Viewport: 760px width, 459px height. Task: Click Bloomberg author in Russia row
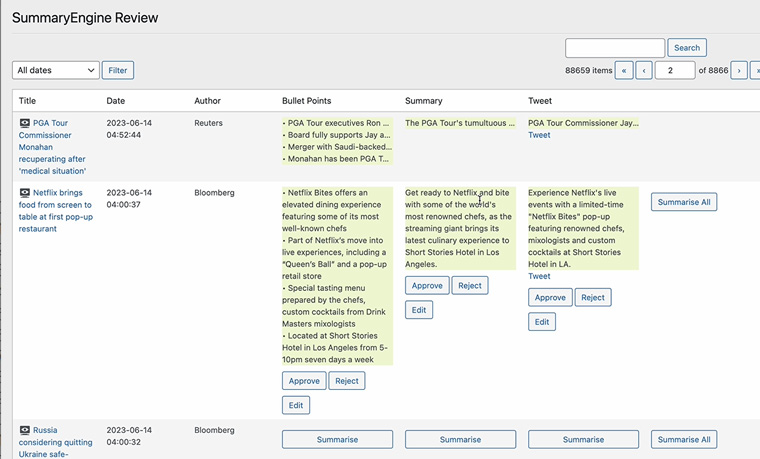point(214,430)
